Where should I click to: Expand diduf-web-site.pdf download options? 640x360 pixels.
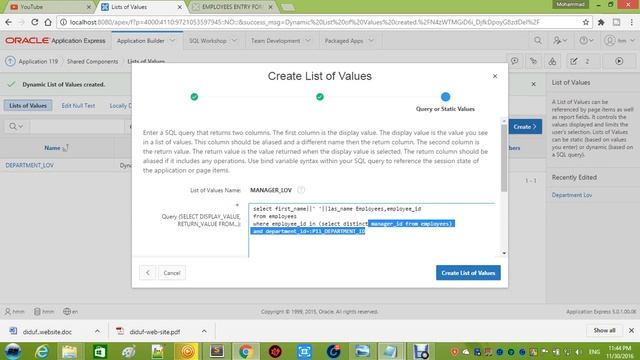204,331
